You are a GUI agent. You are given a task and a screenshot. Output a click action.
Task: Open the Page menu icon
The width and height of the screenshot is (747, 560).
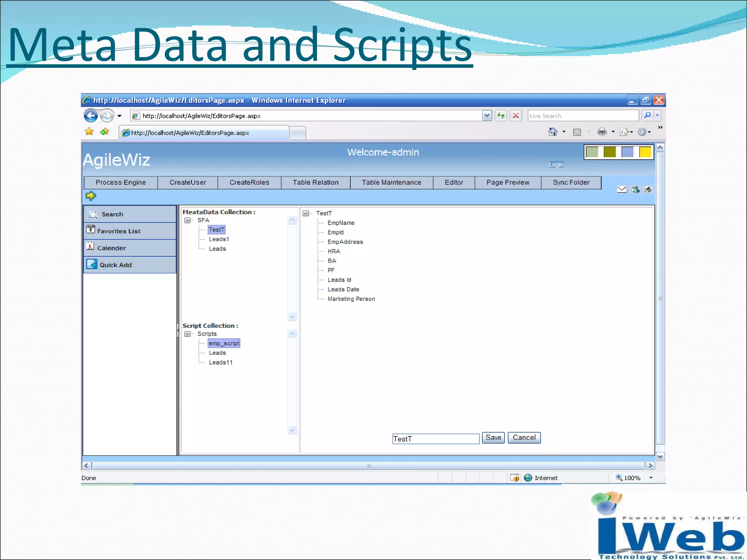click(x=626, y=132)
